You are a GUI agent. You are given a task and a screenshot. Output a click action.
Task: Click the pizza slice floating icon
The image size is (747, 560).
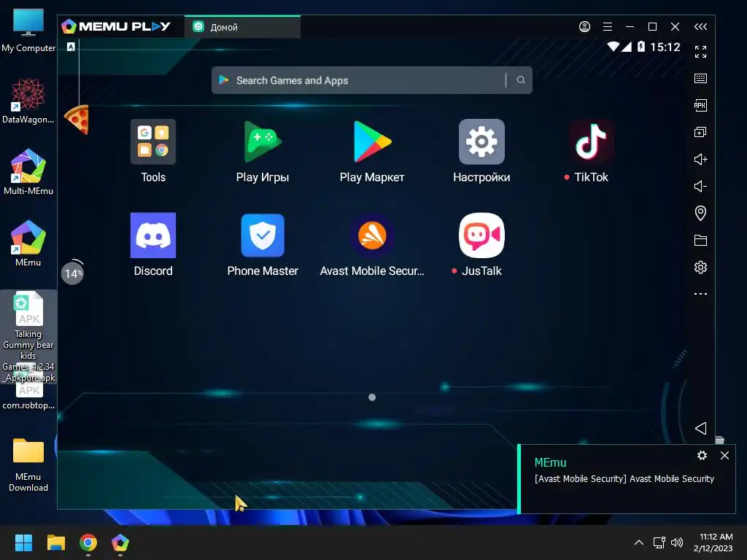(77, 119)
